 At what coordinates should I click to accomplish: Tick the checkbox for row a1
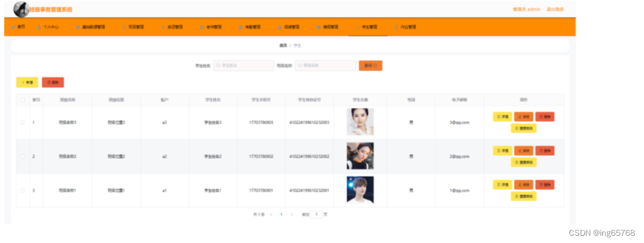click(22, 190)
